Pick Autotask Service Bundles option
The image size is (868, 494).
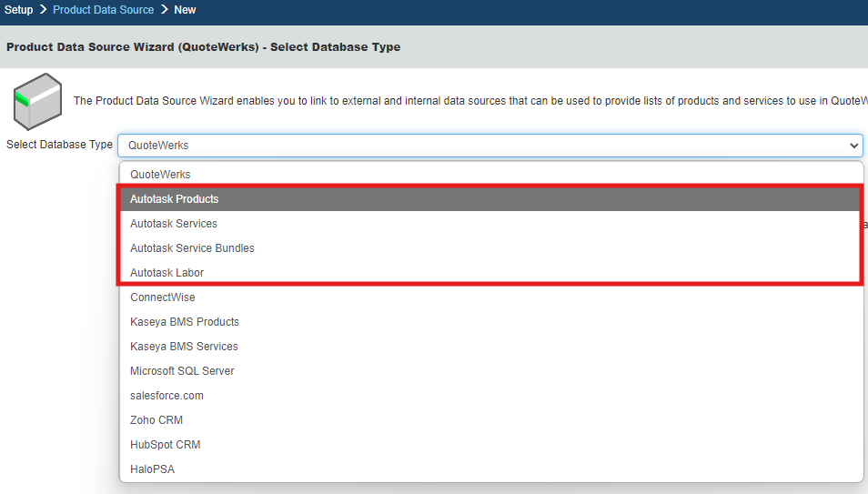tap(192, 247)
